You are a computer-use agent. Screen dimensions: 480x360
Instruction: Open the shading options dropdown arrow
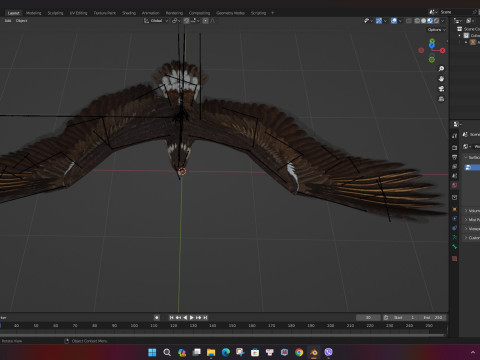pyautogui.click(x=443, y=21)
